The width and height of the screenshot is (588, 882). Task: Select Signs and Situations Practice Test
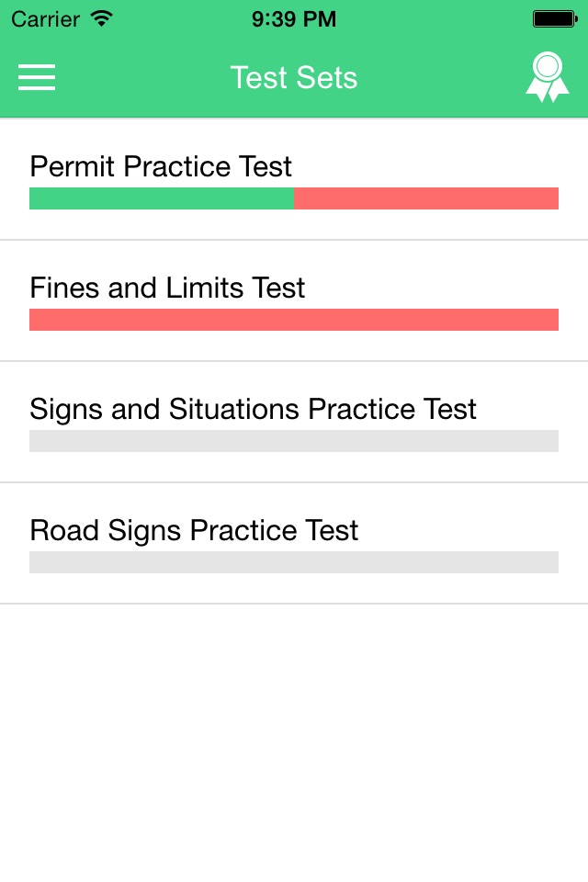pyautogui.click(x=253, y=410)
